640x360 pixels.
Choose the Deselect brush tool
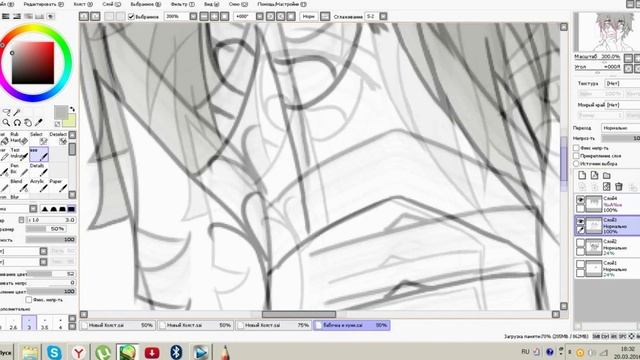point(58,138)
